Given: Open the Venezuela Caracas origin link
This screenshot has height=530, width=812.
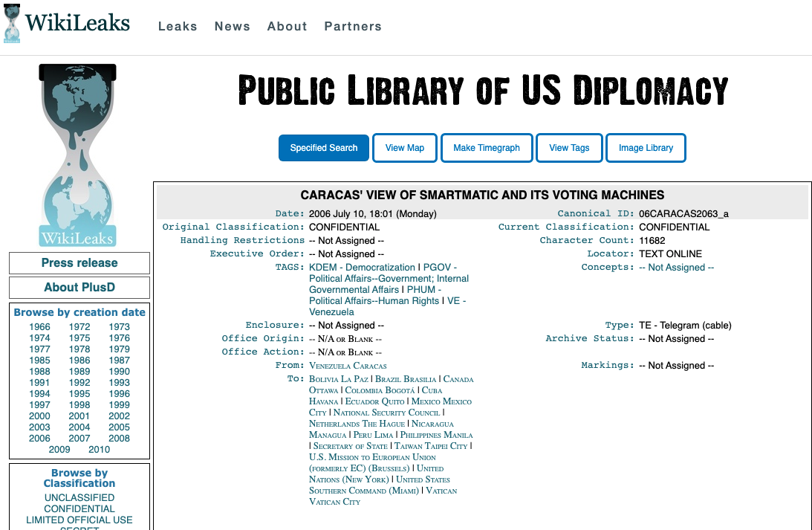Looking at the screenshot, I should (348, 366).
